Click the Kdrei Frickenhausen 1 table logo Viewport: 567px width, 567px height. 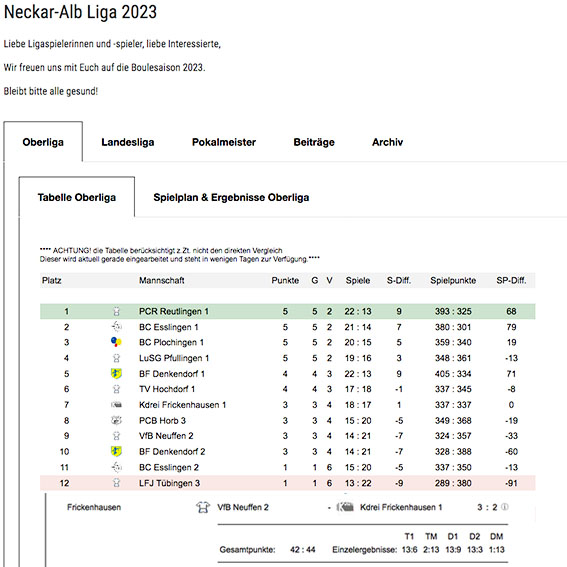116,405
